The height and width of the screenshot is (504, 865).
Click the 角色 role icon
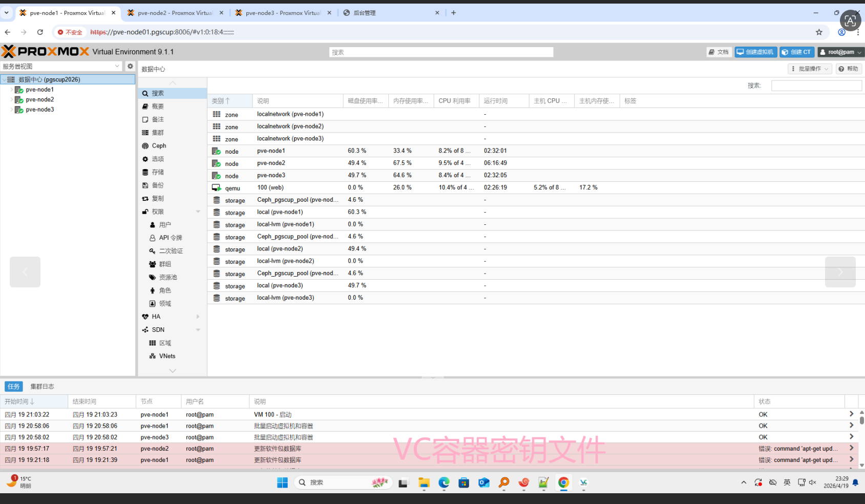click(153, 290)
